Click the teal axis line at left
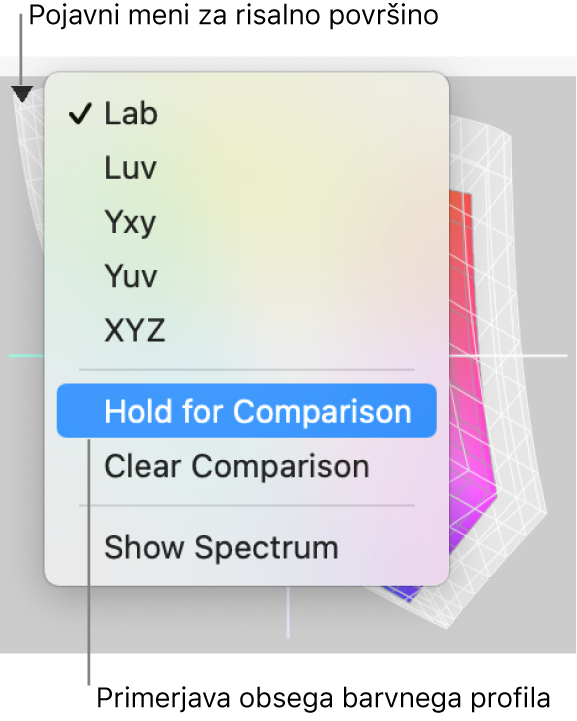Viewport: 577px width, 721px height. [x=27, y=355]
